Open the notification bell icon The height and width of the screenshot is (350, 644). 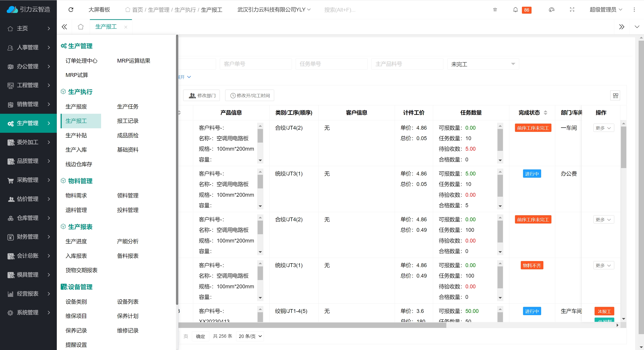click(515, 10)
